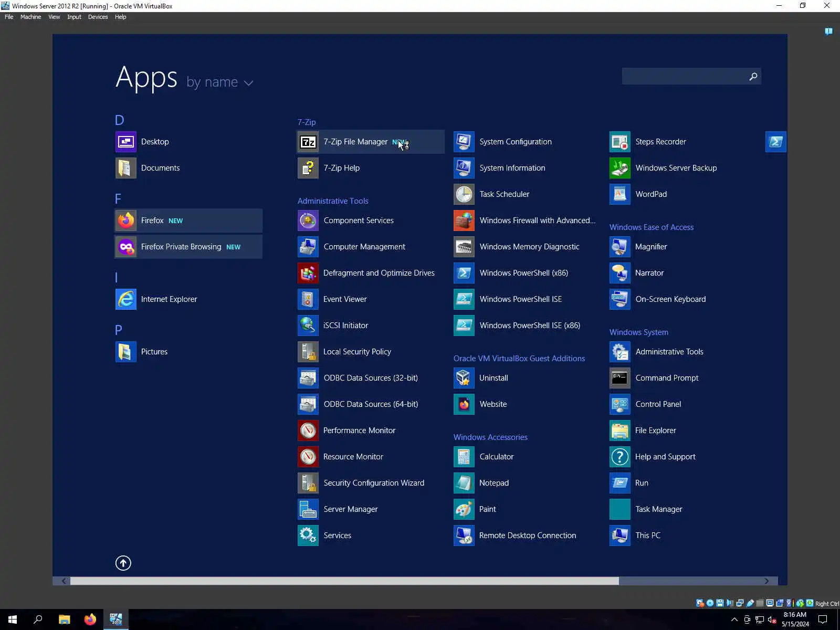The width and height of the screenshot is (840, 630).
Task: Open the On-Screen Keyboard icon
Action: coord(620,299)
